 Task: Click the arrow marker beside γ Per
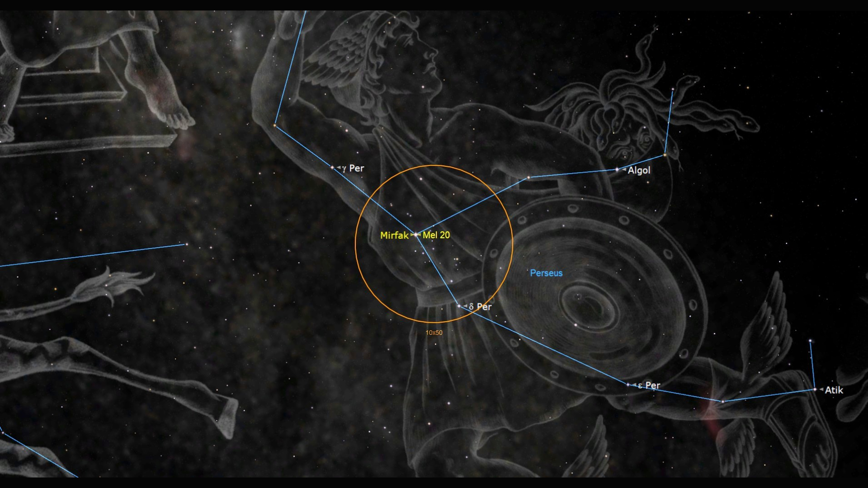tap(338, 168)
